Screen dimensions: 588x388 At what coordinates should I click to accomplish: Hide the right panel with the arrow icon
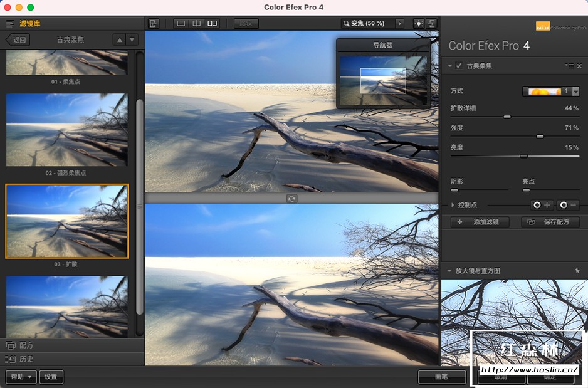click(432, 24)
